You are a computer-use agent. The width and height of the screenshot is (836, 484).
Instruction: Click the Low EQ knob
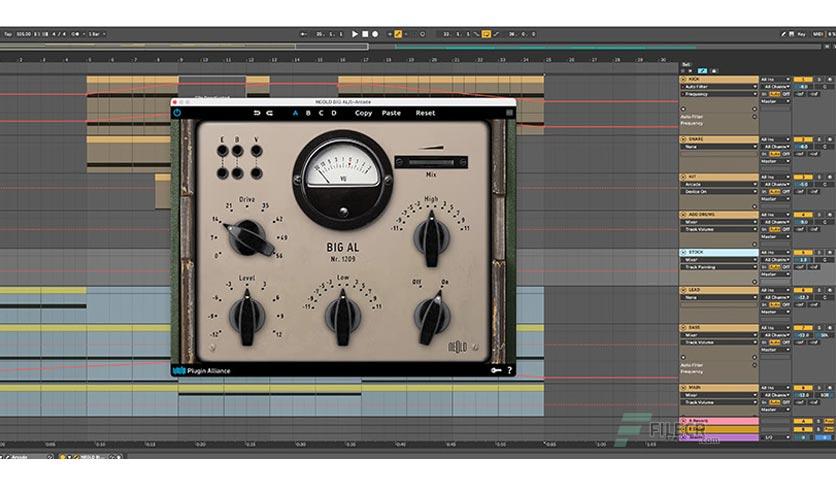click(x=343, y=317)
